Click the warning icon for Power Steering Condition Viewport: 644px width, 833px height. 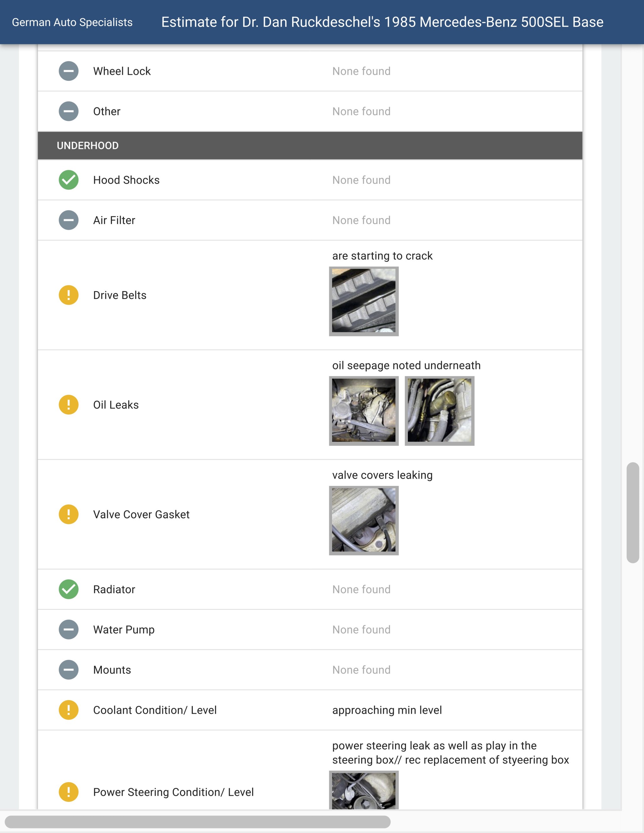coord(69,792)
